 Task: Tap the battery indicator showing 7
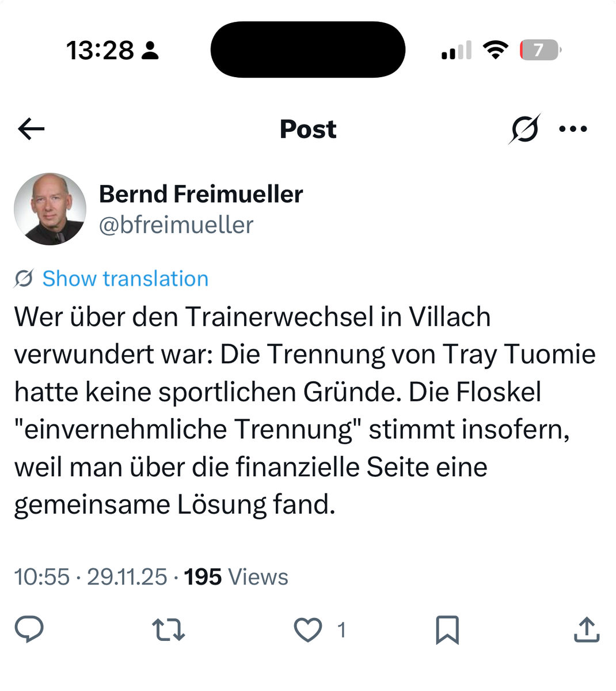coord(539,50)
